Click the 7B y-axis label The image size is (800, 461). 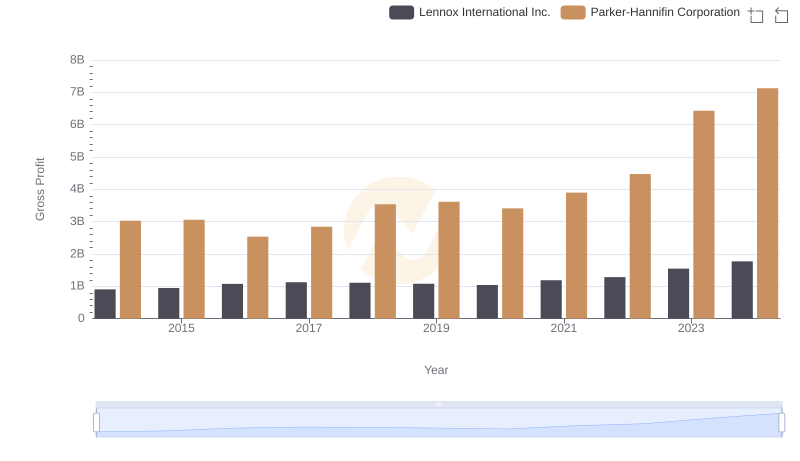[77, 92]
